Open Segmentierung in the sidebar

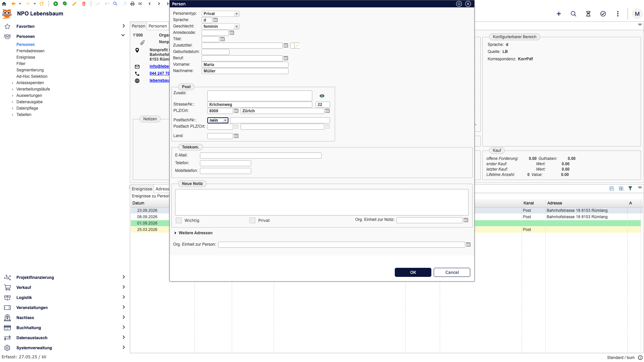pyautogui.click(x=30, y=70)
